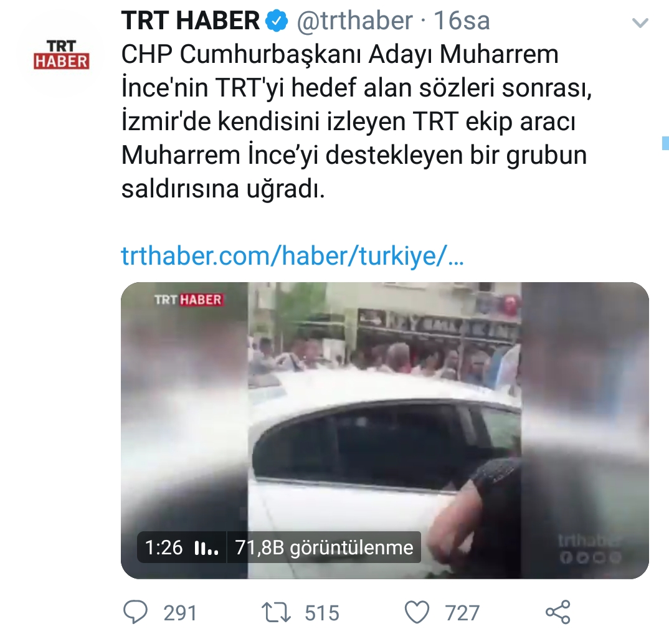The height and width of the screenshot is (644, 669).
Task: Click the video sound bars icon
Action: point(207,547)
